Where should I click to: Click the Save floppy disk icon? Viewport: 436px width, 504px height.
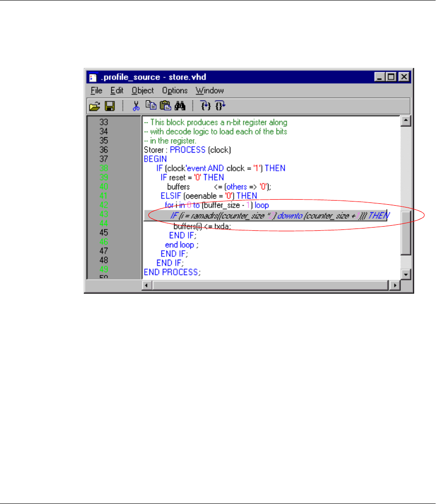point(110,106)
